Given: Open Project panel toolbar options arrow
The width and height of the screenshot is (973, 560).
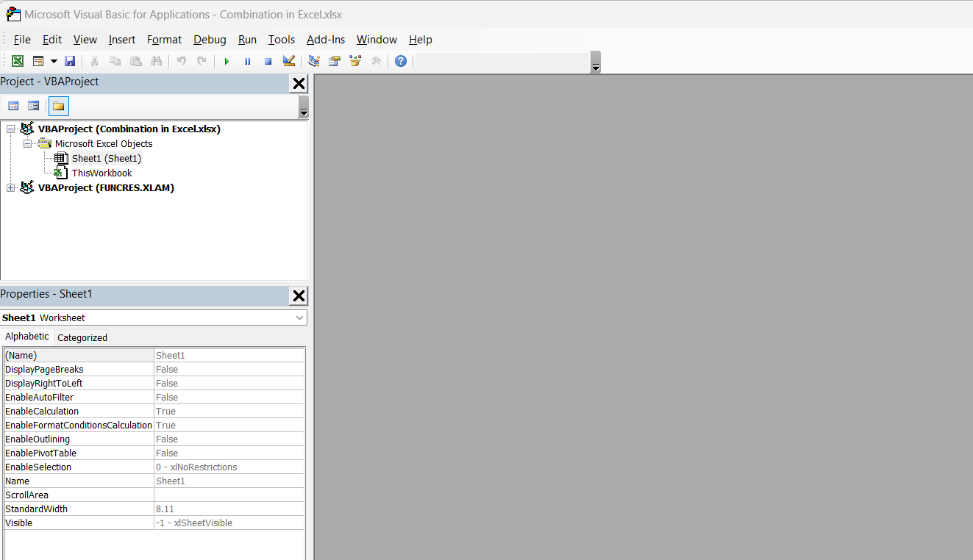Looking at the screenshot, I should coord(304,107).
